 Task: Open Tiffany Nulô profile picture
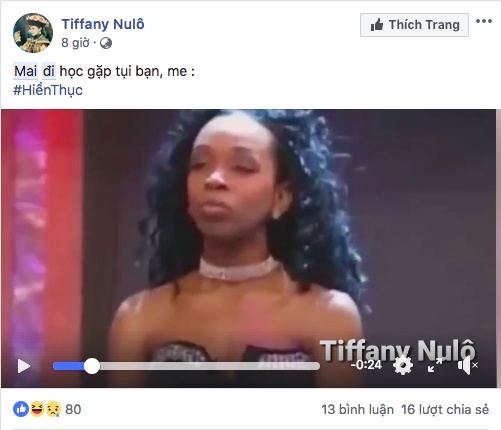33,33
